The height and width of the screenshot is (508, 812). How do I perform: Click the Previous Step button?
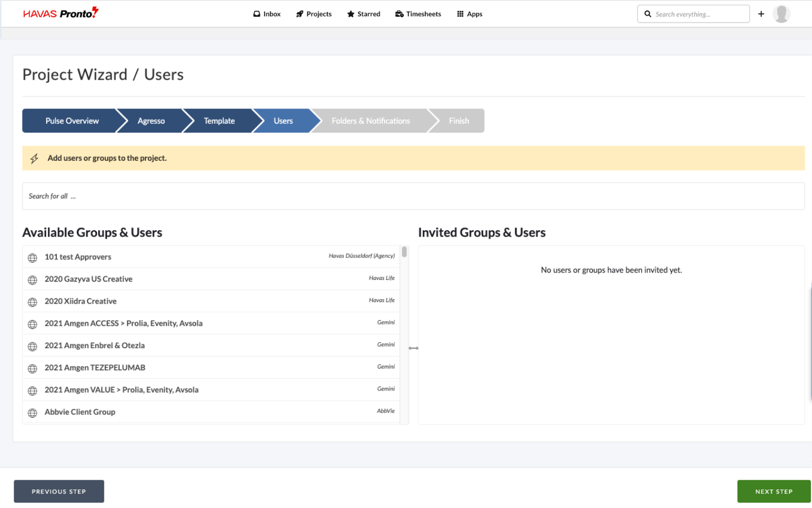pos(59,491)
